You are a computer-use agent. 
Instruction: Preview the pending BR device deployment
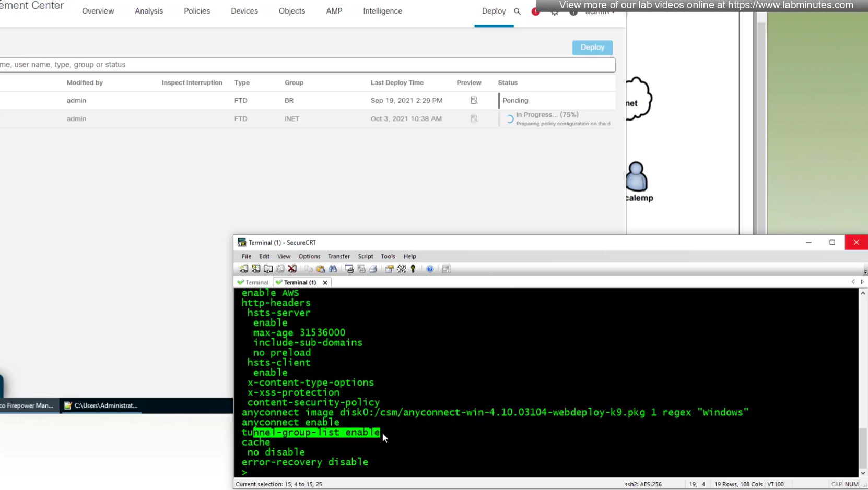click(474, 100)
